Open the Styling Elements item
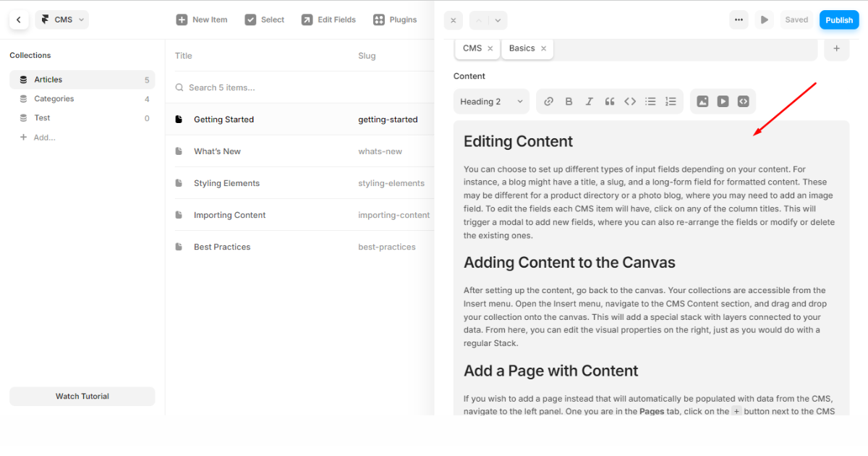This screenshot has height=456, width=868. (x=226, y=183)
